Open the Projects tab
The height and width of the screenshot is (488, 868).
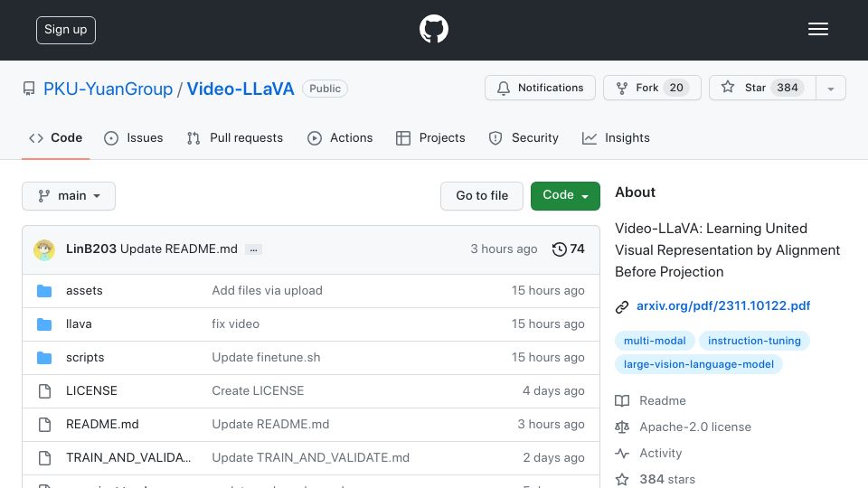(430, 137)
